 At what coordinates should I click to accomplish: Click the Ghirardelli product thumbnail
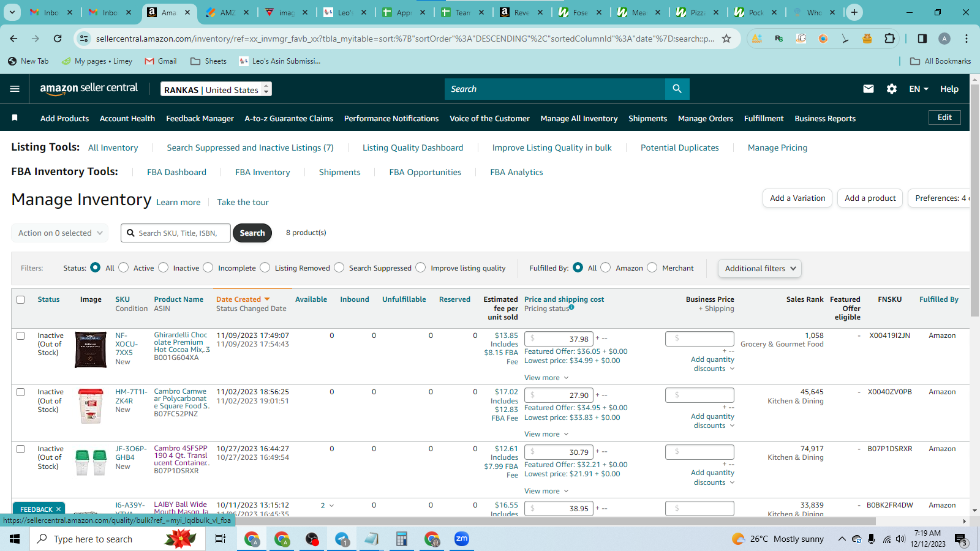(91, 350)
